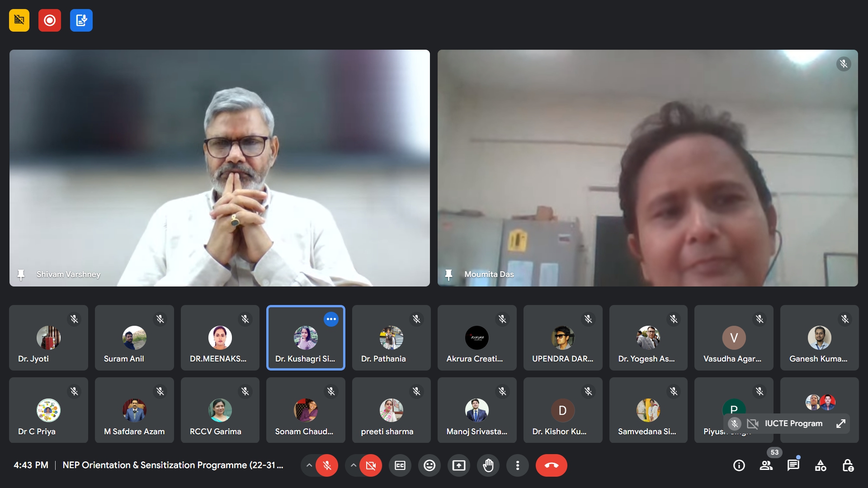Open the three-dot more options menu
Screen dimensions: 868x488
pos(518,465)
